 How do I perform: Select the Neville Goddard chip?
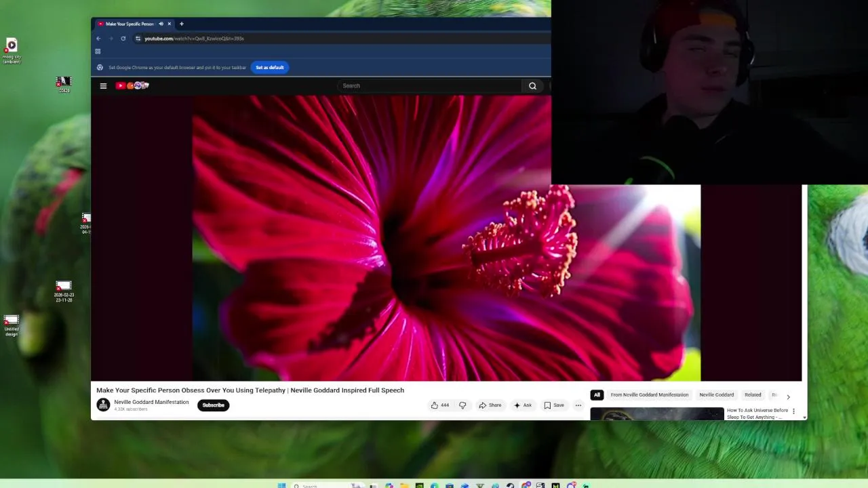(716, 394)
